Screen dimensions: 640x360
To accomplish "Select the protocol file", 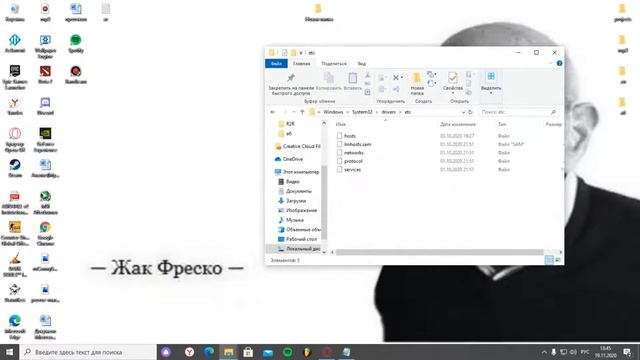I will [353, 161].
